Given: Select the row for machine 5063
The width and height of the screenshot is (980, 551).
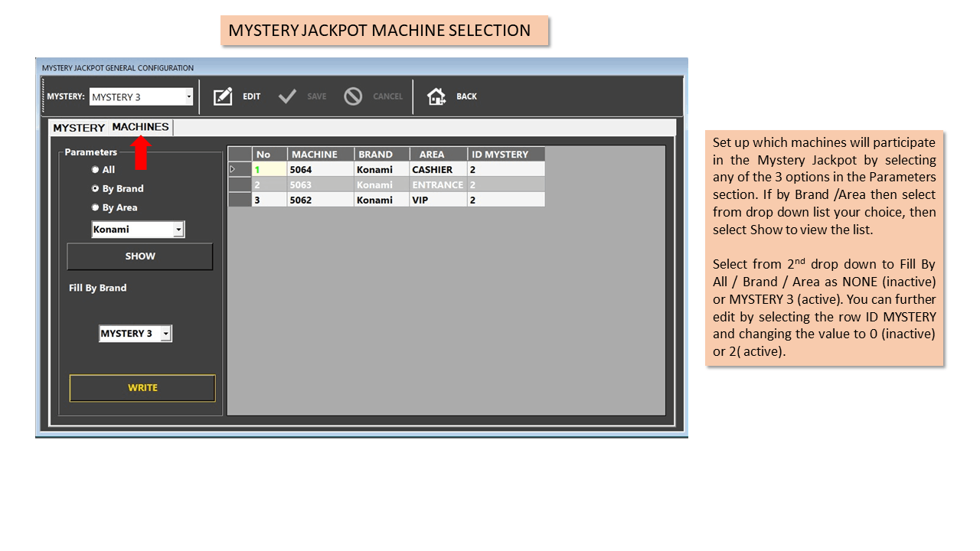Looking at the screenshot, I should [x=387, y=184].
